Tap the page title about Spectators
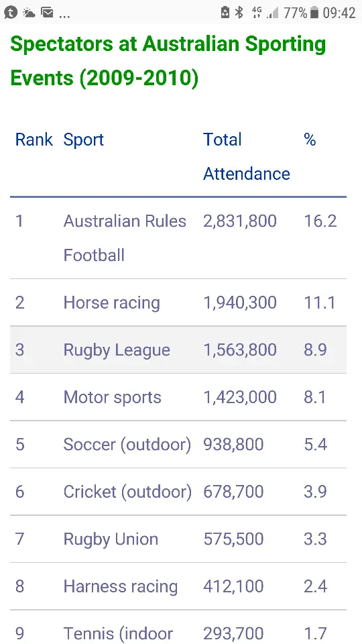Viewport: 362px width, 644px height. pos(168,61)
